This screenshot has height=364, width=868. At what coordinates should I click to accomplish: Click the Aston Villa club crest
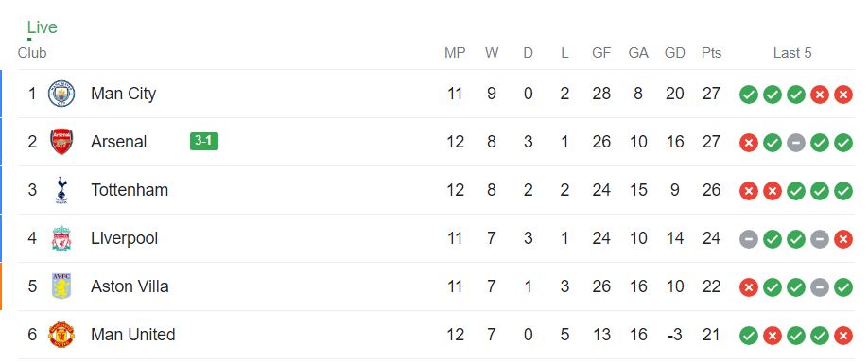coord(61,286)
